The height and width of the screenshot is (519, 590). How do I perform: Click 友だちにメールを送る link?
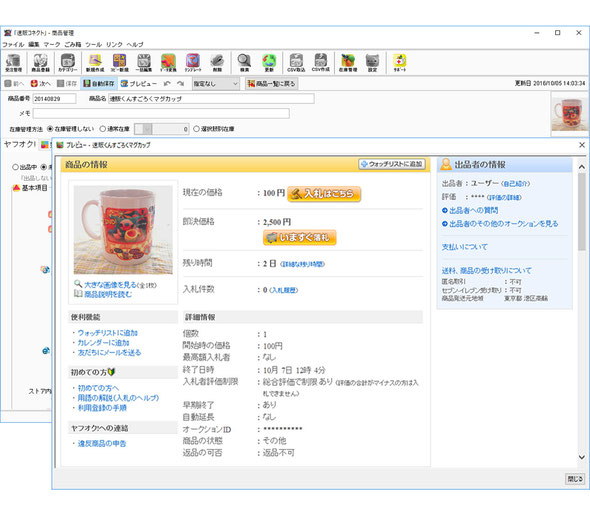click(x=109, y=353)
